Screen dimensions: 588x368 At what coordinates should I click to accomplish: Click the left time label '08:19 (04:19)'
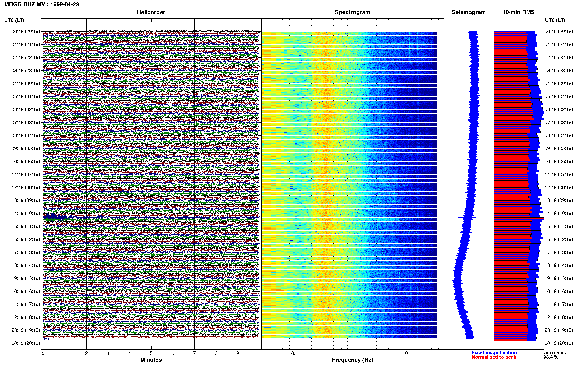(26, 135)
